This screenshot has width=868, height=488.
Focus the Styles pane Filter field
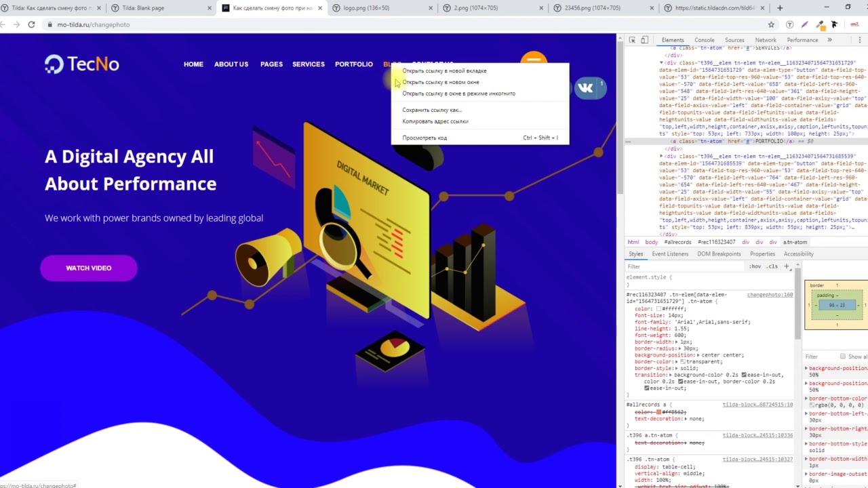pos(684,266)
